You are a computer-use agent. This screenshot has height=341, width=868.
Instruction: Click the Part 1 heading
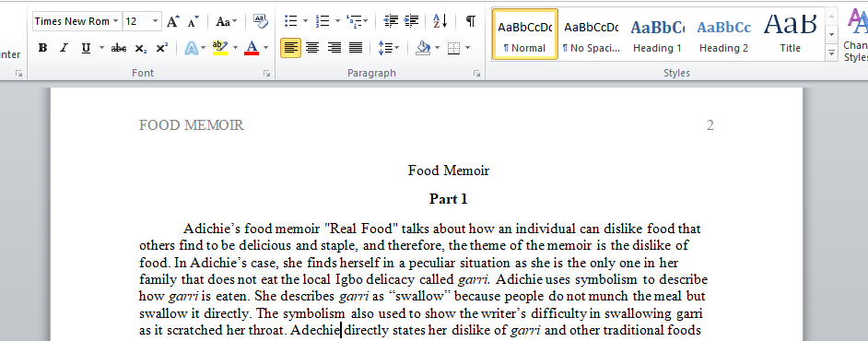click(x=449, y=199)
